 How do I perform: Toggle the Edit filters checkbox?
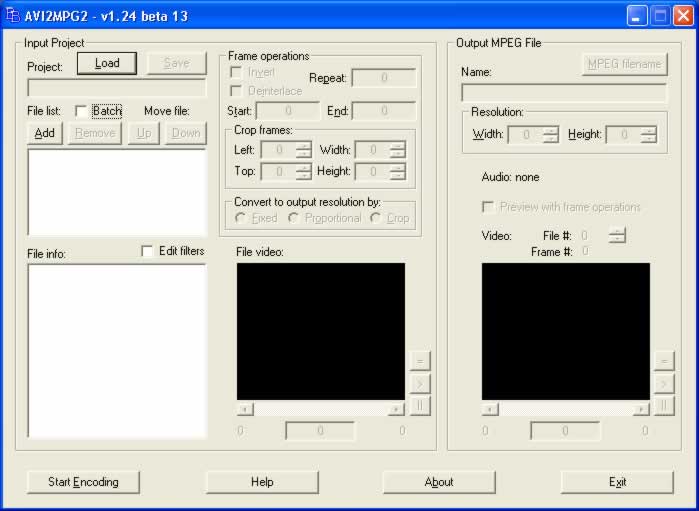click(147, 251)
